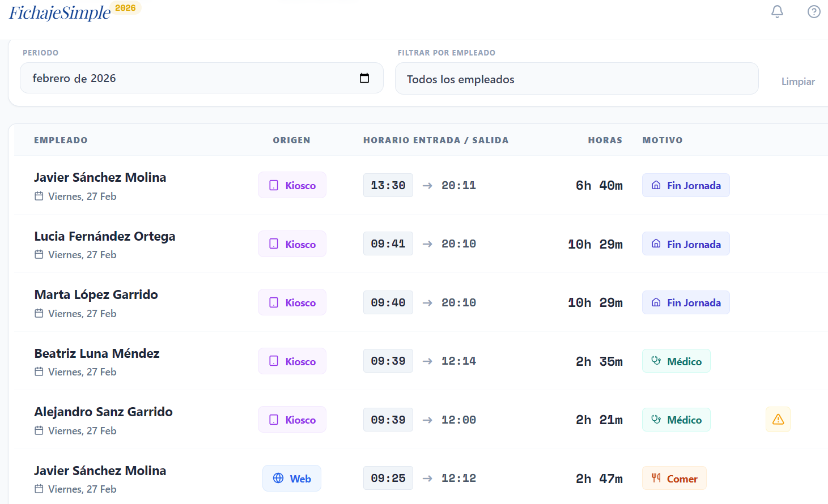Image resolution: width=828 pixels, height=504 pixels.
Task: Click the warning icon on Alejandro's row
Action: click(x=778, y=420)
